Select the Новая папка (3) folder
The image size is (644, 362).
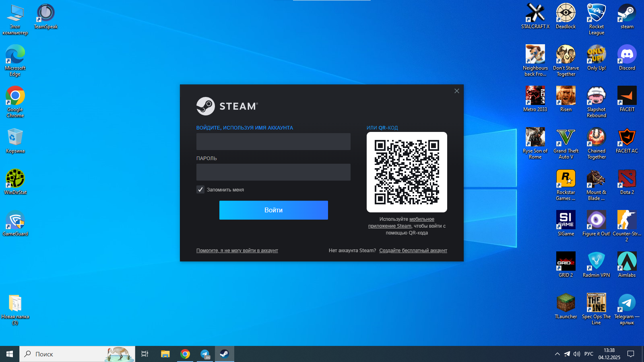click(15, 309)
